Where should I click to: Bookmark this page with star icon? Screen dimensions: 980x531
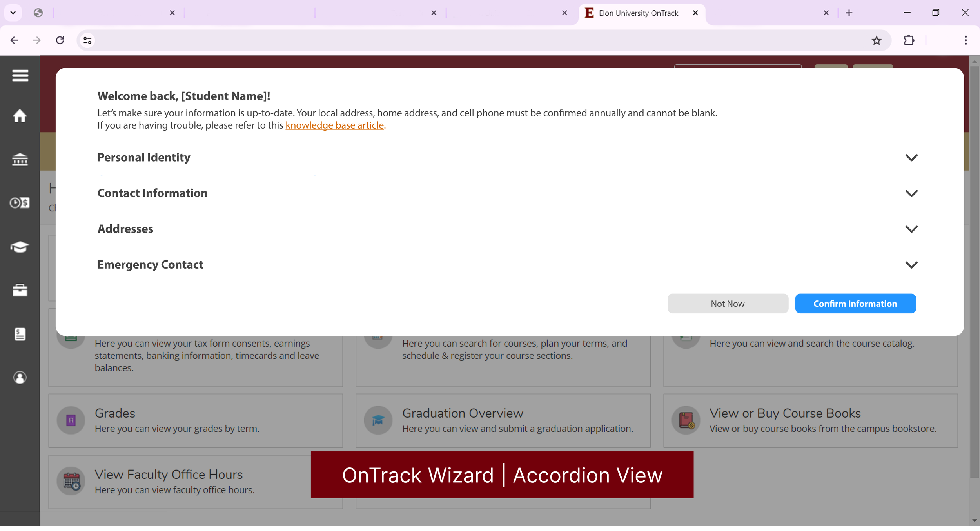877,40
